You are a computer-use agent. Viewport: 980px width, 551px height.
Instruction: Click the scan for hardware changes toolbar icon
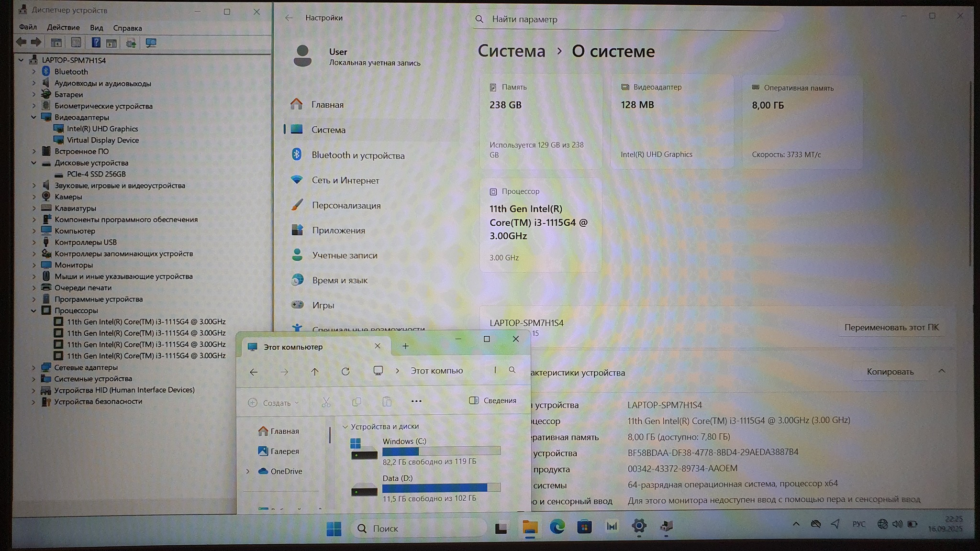[x=151, y=43]
